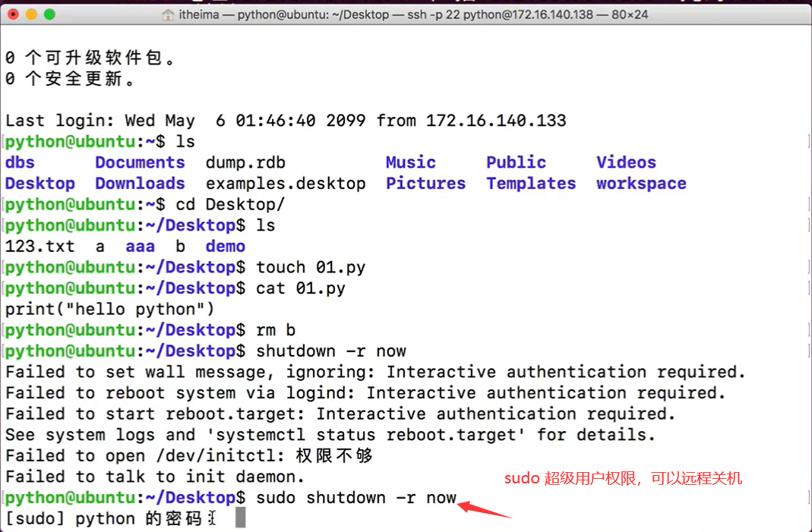Click the aaa directory name

tap(140, 246)
